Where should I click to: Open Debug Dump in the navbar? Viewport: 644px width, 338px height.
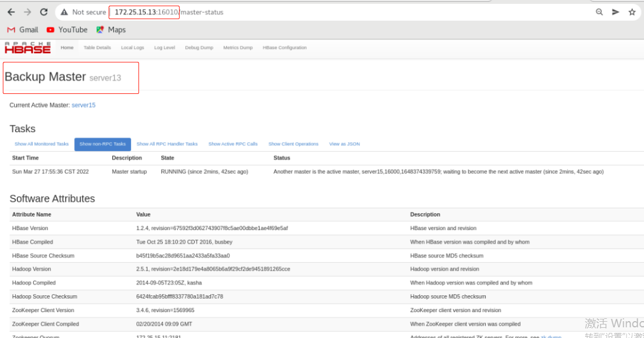pos(199,48)
